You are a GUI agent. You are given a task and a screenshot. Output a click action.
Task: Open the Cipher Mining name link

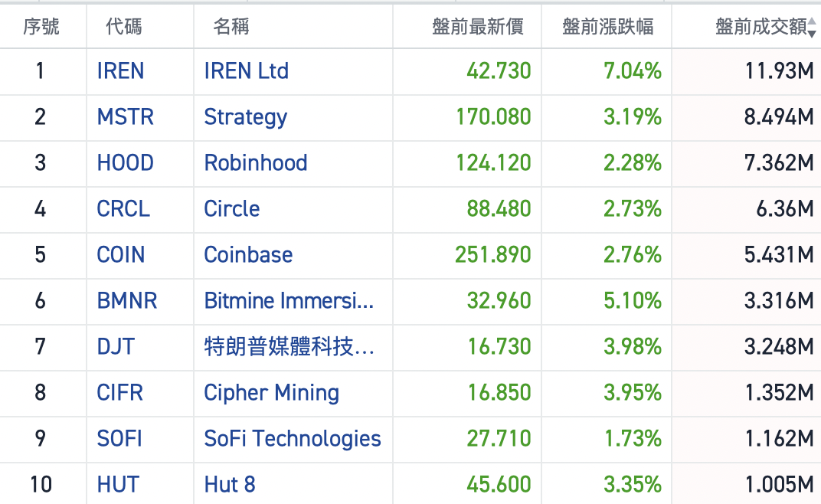pyautogui.click(x=271, y=393)
